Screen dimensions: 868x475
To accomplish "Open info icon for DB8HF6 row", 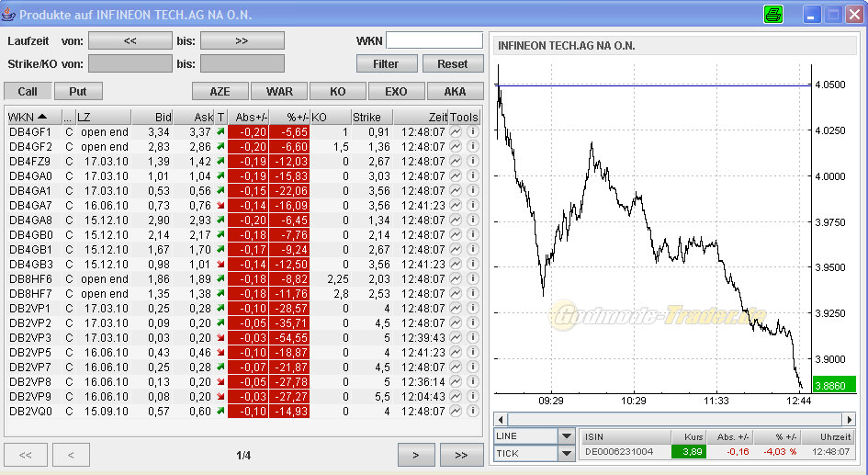I will 473,278.
